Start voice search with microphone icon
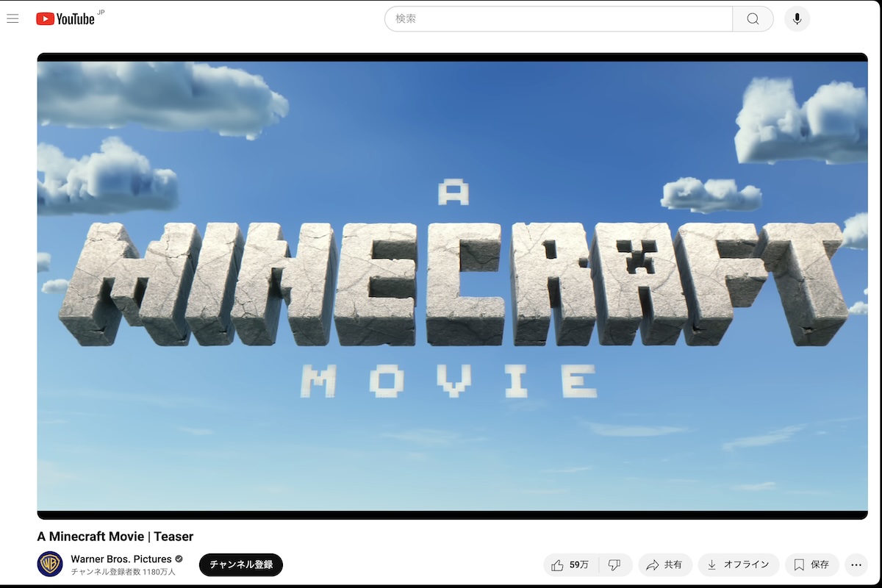 [x=797, y=19]
